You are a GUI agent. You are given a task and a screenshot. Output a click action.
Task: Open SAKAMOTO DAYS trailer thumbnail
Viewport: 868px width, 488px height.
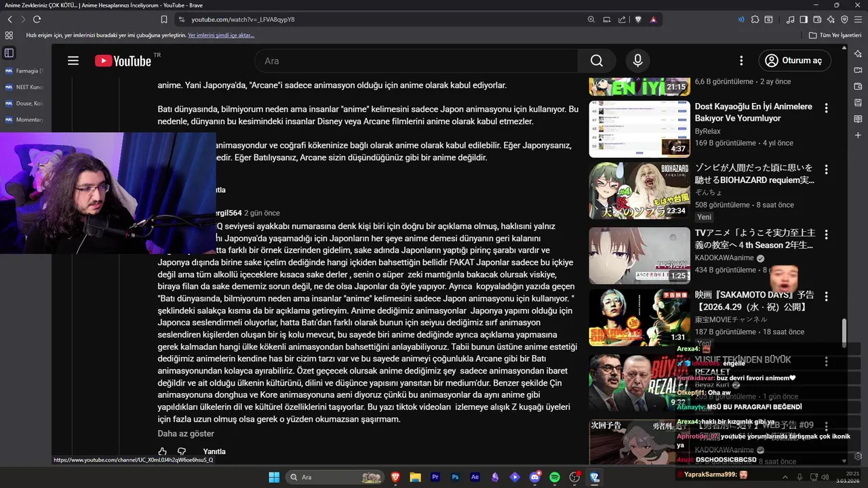[x=639, y=317]
